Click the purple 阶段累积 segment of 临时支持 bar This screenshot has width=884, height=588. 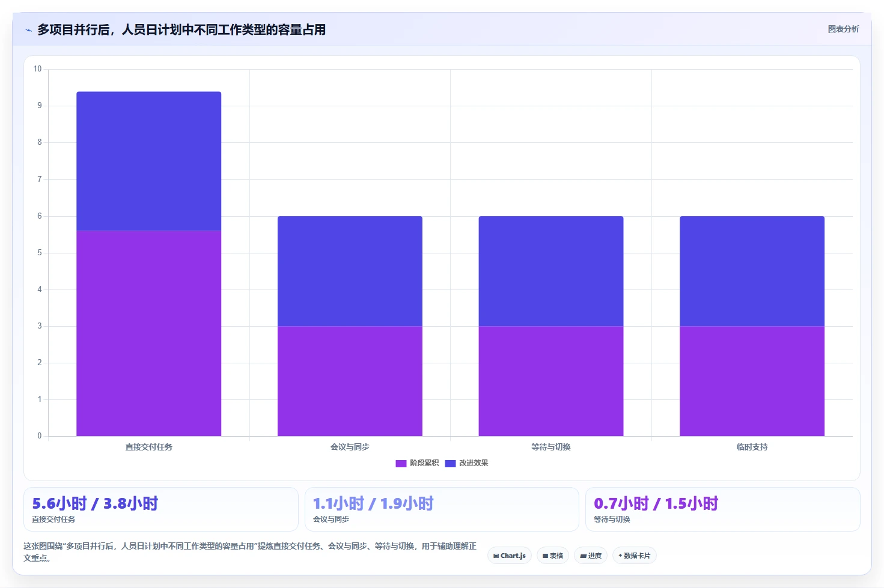(752, 381)
